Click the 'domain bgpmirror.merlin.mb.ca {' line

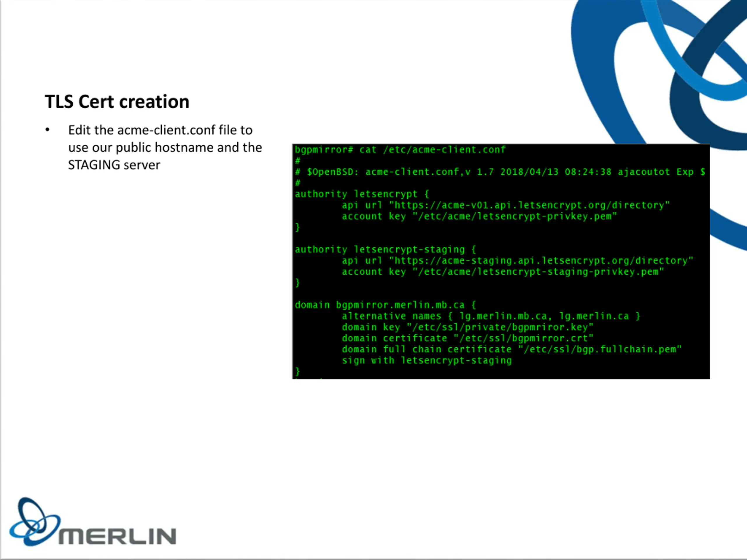coord(385,305)
